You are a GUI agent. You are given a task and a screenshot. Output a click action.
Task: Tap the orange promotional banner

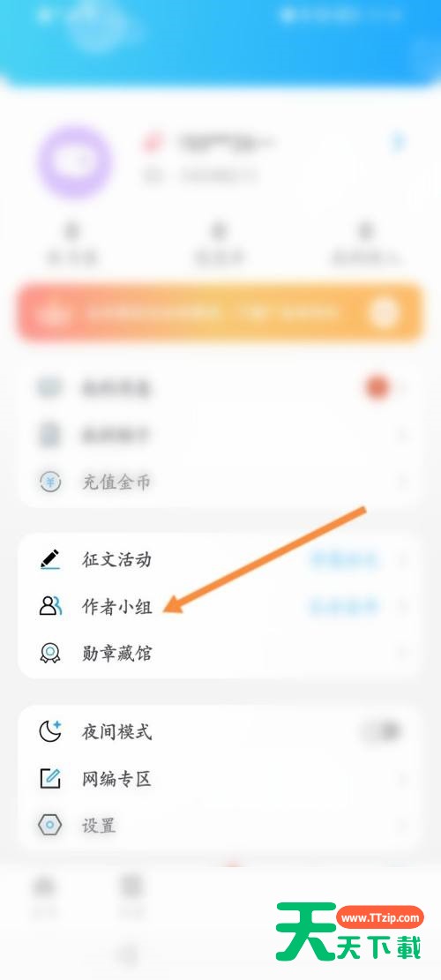pos(220,312)
